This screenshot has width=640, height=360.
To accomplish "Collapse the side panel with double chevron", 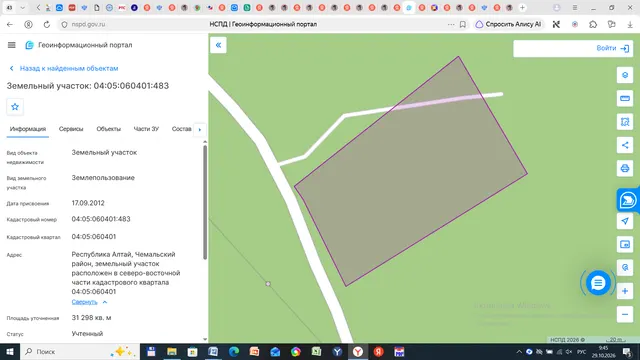I will click(218, 45).
